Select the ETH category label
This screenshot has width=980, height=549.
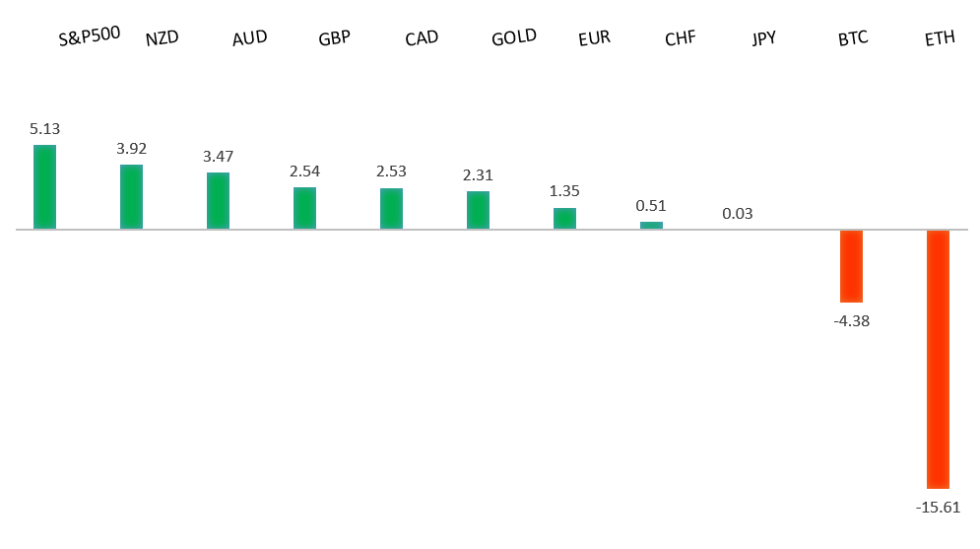click(x=940, y=40)
